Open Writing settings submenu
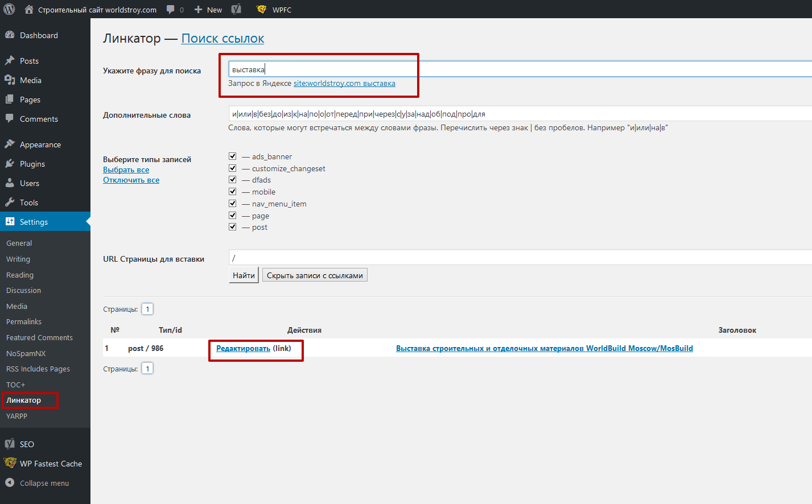The height and width of the screenshot is (504, 812). tap(18, 259)
